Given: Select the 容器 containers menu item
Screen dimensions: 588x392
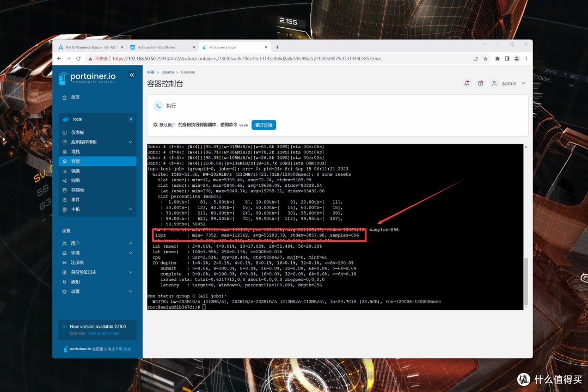Looking at the screenshot, I should [x=97, y=161].
